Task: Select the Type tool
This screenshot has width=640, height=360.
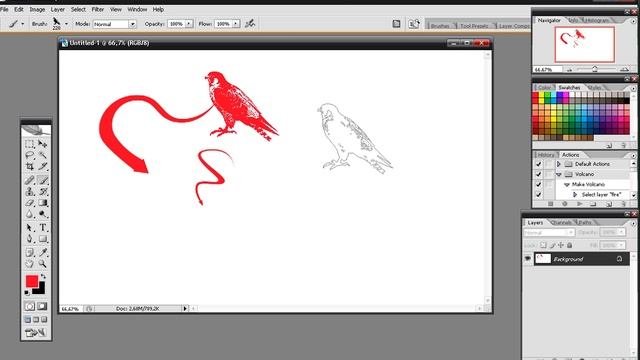Action: pos(42,228)
